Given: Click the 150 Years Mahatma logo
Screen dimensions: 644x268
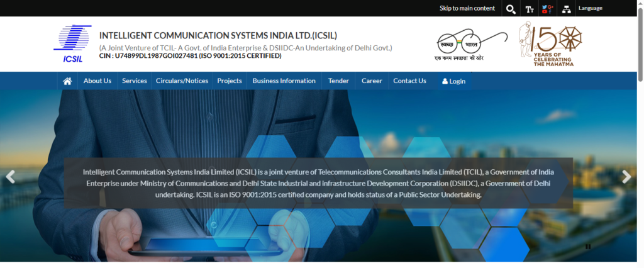Looking at the screenshot, I should point(550,44).
